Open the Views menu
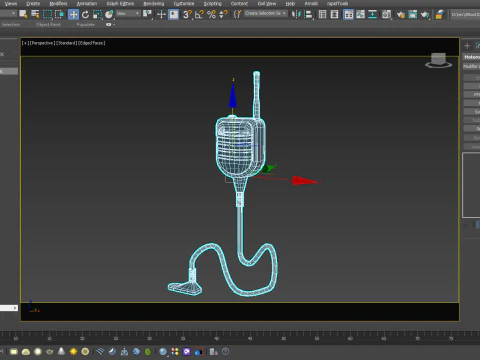Viewport: 480px width, 360px height. coord(11,4)
